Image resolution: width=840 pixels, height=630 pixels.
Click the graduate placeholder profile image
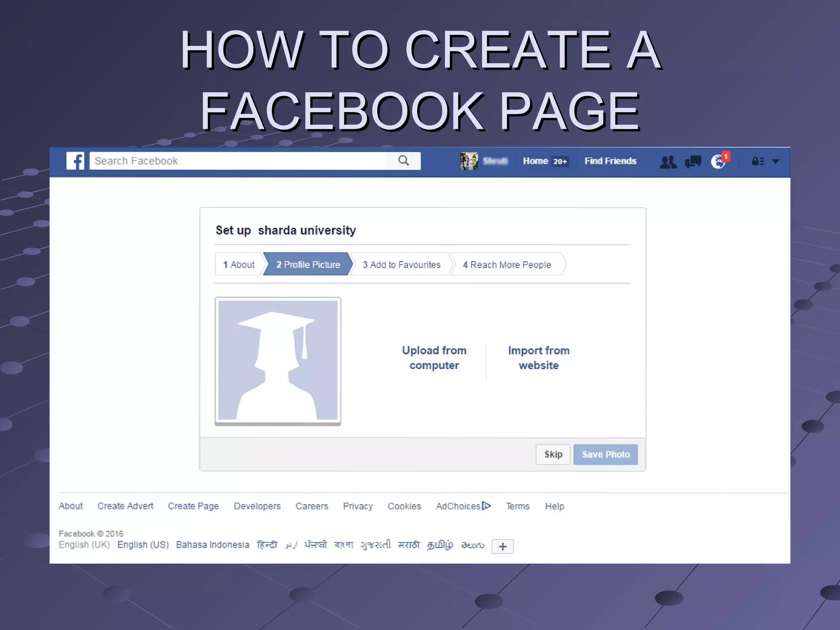278,361
